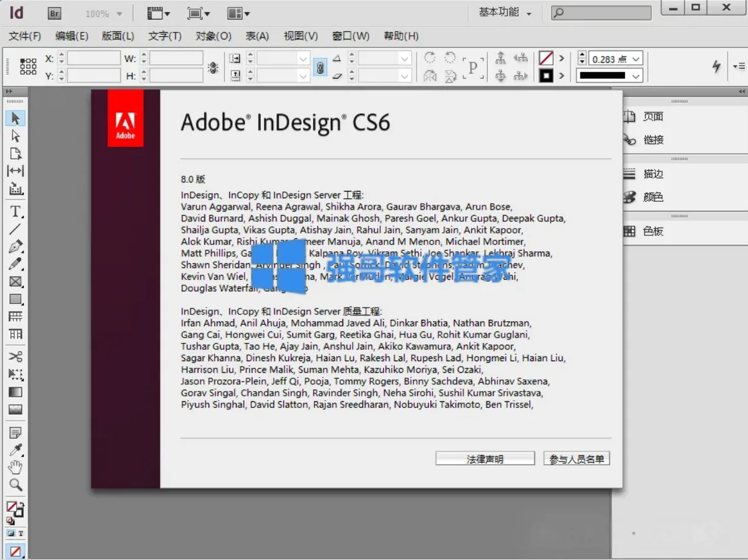The width and height of the screenshot is (748, 560).
Task: Click the X position input field
Action: [x=94, y=58]
